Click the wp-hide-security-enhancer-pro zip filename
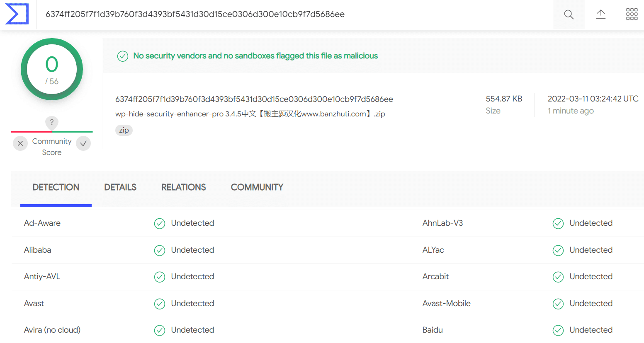The width and height of the screenshot is (644, 343). [250, 114]
